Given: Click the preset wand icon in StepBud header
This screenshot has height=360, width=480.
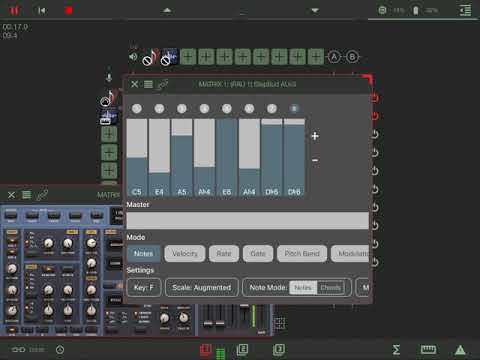Looking at the screenshot, I should 163,85.
